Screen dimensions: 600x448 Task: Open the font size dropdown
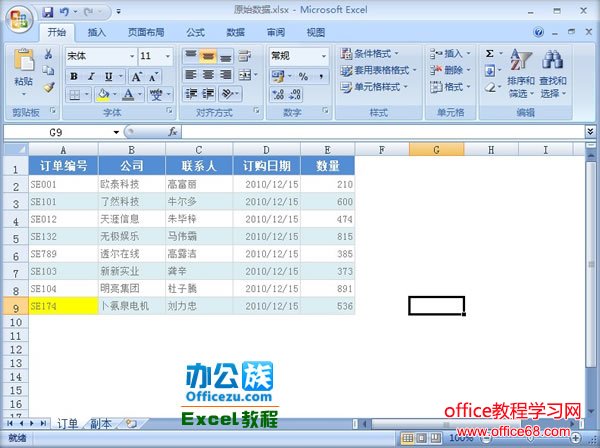168,56
